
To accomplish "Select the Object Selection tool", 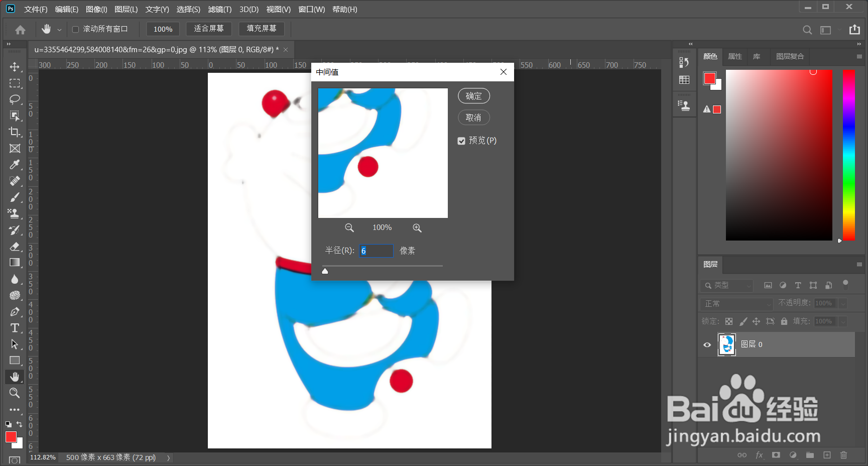I will 15,116.
